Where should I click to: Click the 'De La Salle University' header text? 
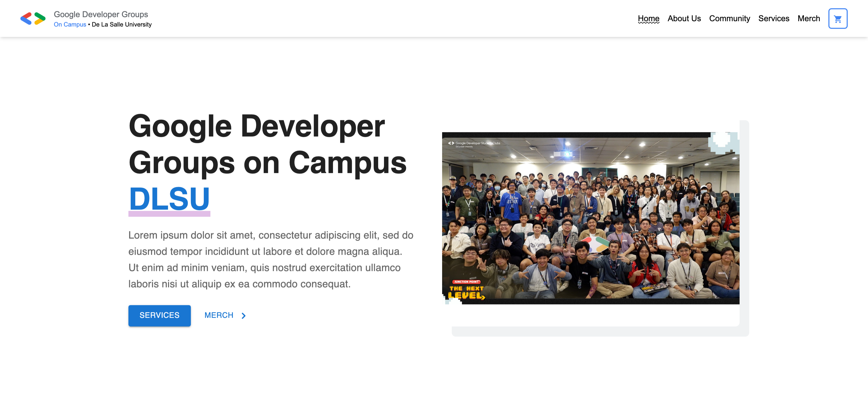click(x=122, y=25)
